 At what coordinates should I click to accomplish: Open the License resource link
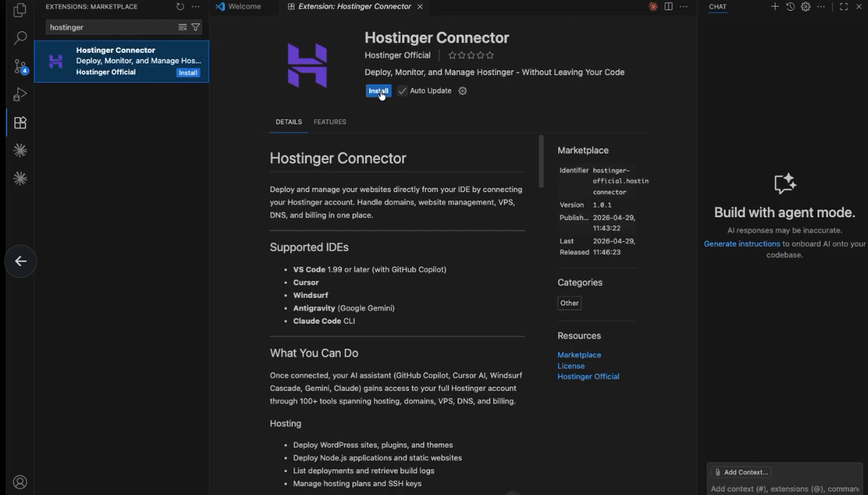point(571,366)
